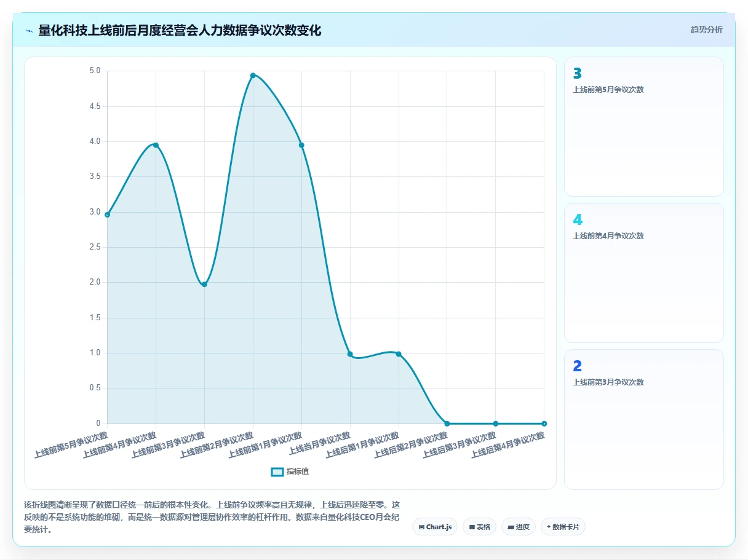
Task: Click the lightning icon beside the title
Action: [x=29, y=31]
